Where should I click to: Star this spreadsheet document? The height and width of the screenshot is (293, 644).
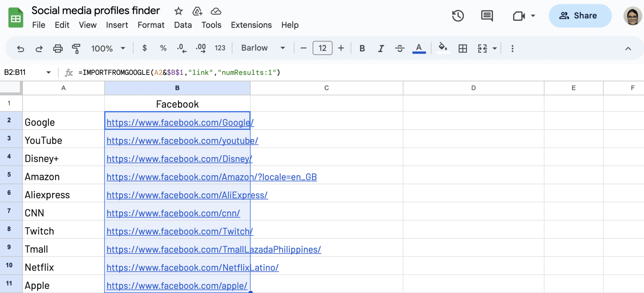pos(178,11)
